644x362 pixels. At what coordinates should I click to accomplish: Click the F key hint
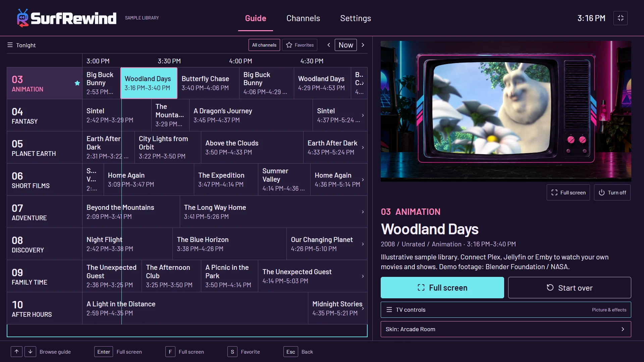(x=170, y=352)
